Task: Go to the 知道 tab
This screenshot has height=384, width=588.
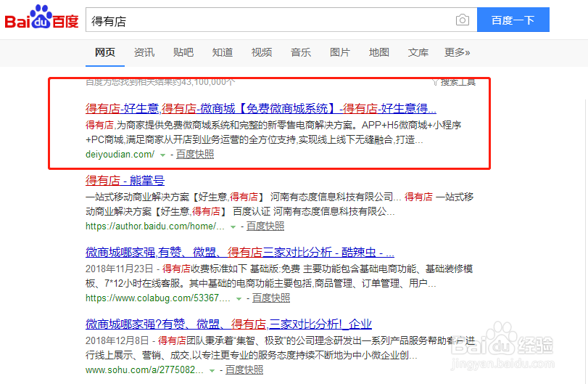Action: coord(223,52)
